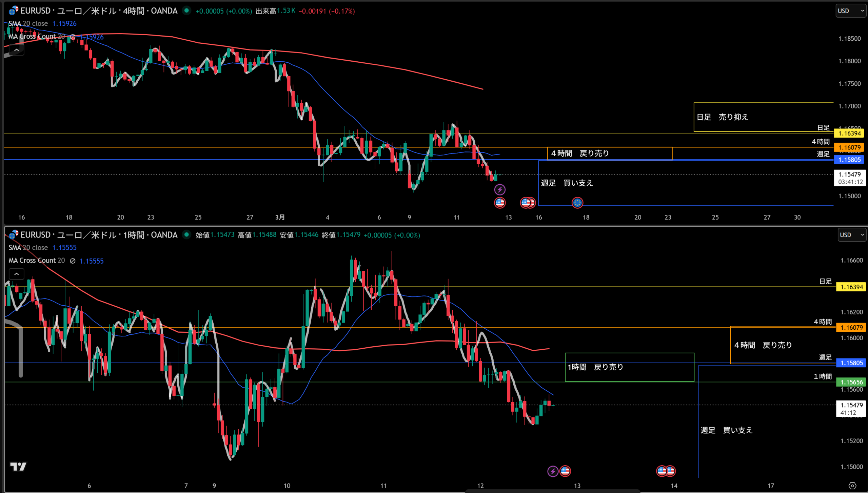Click the TradingView logo in lower chart
Viewport: 868px width, 493px height.
point(18,467)
